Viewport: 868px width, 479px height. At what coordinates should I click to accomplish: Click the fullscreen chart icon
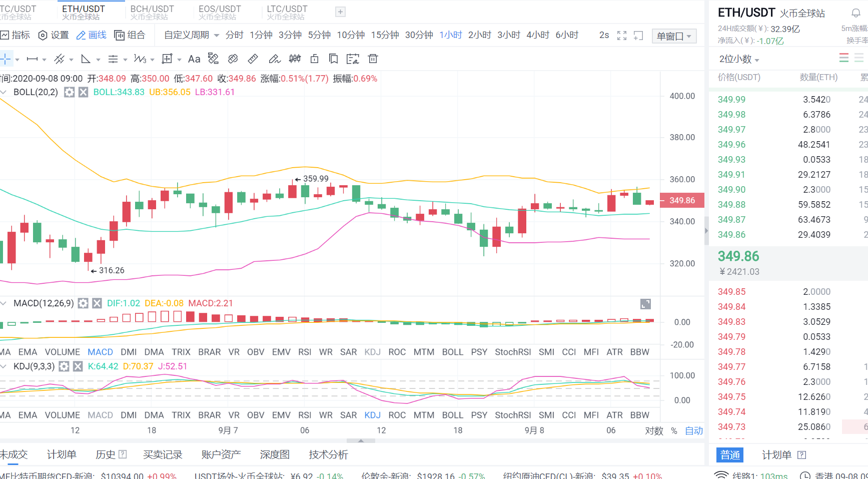[x=622, y=36]
